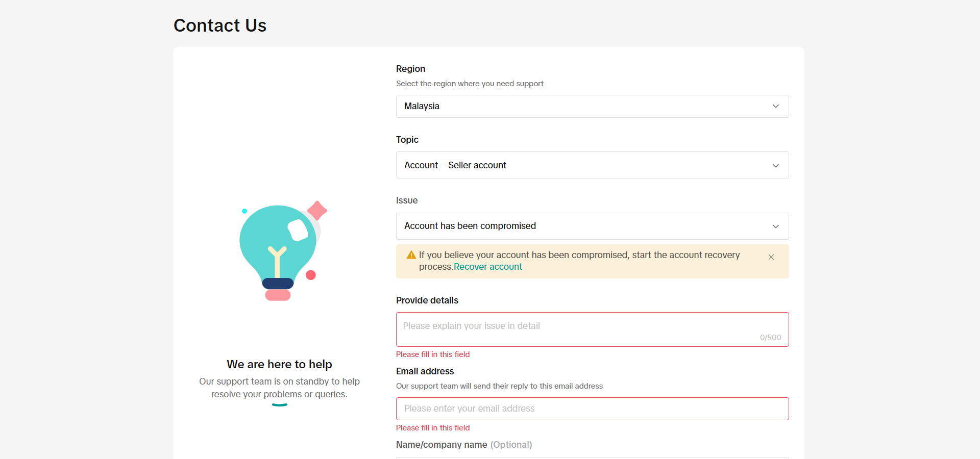Click the Please fill in this field warning under details

click(x=432, y=354)
